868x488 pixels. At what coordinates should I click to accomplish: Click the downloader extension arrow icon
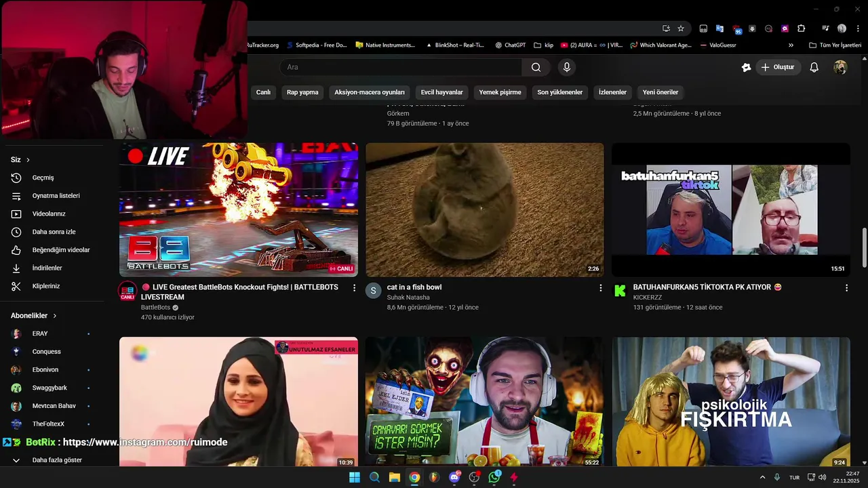click(x=752, y=28)
